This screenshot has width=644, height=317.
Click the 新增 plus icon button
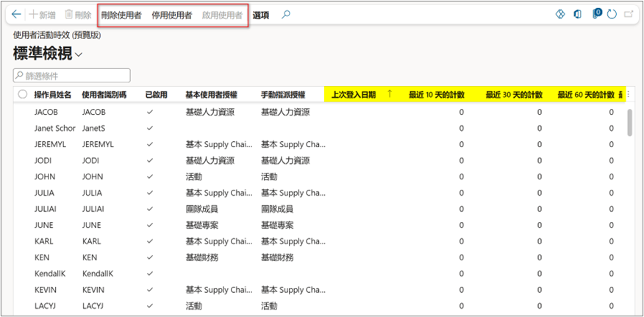tap(43, 15)
